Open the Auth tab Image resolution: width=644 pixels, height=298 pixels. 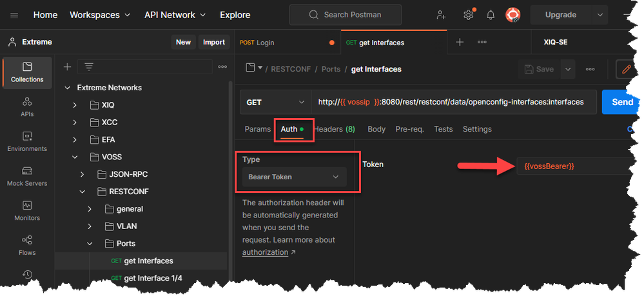point(291,129)
